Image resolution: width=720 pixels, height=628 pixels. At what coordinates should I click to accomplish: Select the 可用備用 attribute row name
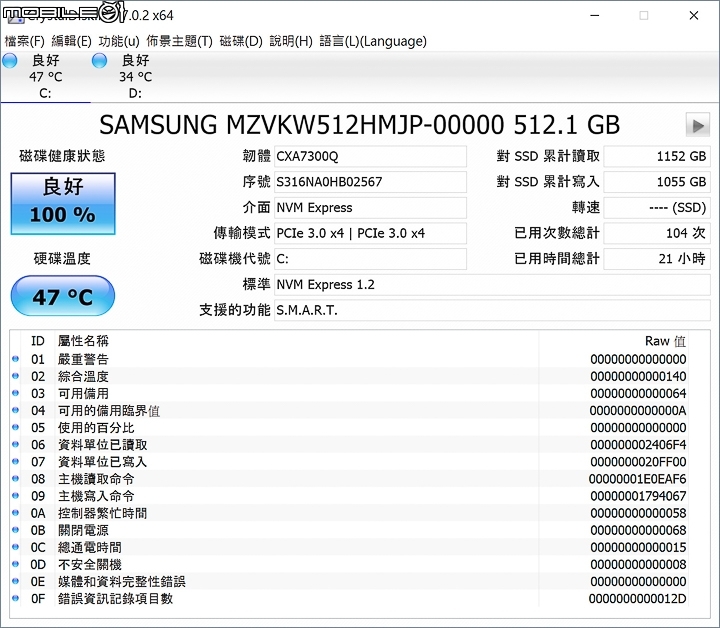pos(83,393)
